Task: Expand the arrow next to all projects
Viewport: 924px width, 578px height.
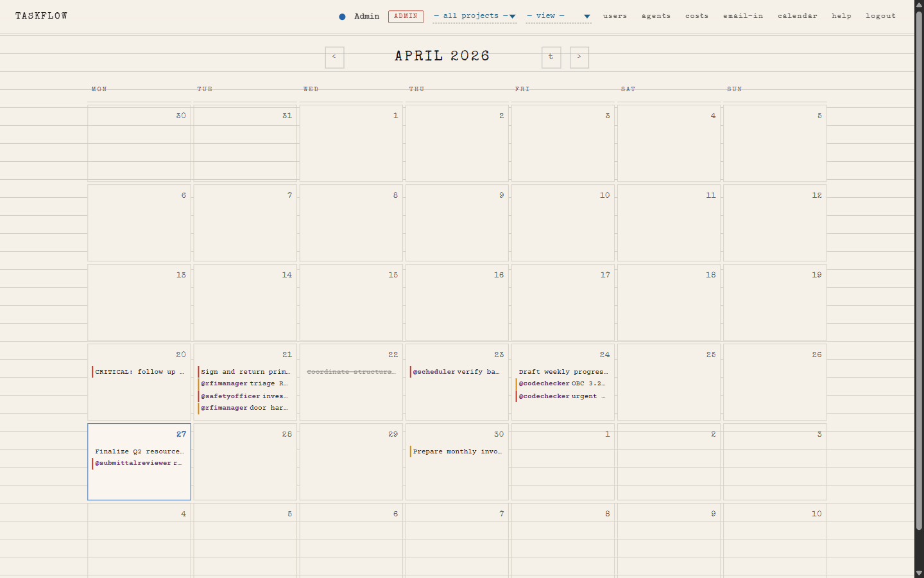Action: (511, 17)
